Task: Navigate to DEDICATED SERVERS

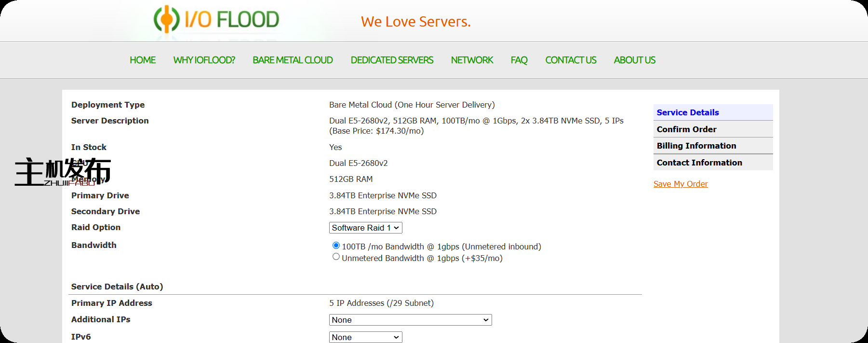Action: pyautogui.click(x=392, y=60)
